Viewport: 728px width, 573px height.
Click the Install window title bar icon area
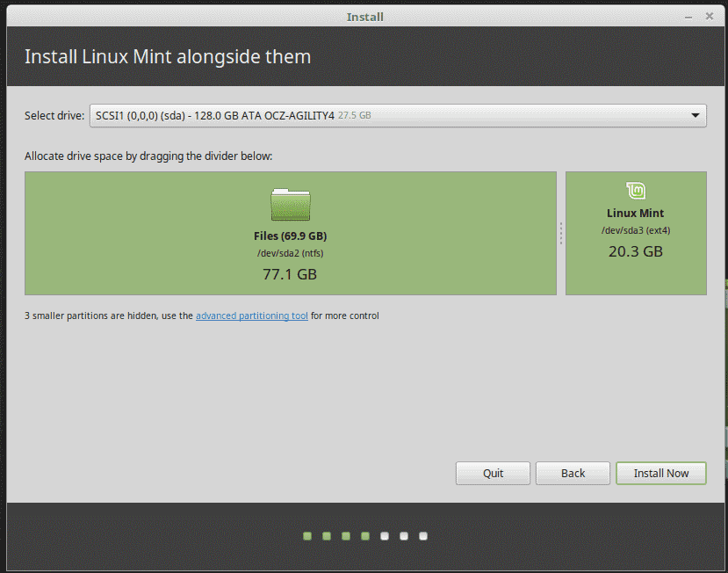[x=365, y=16]
